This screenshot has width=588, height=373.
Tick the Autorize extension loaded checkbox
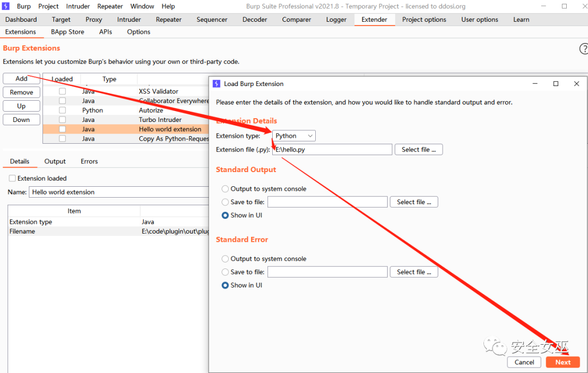63,111
